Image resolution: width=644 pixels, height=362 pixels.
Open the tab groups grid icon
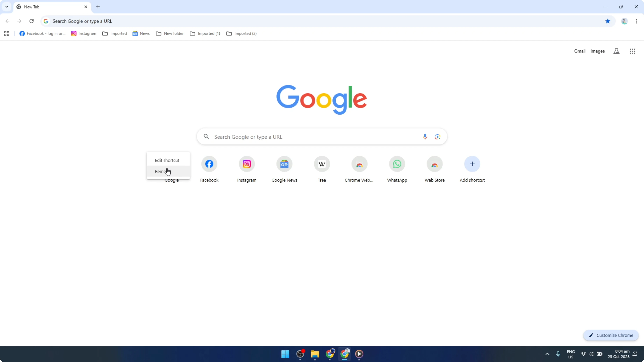(x=7, y=33)
